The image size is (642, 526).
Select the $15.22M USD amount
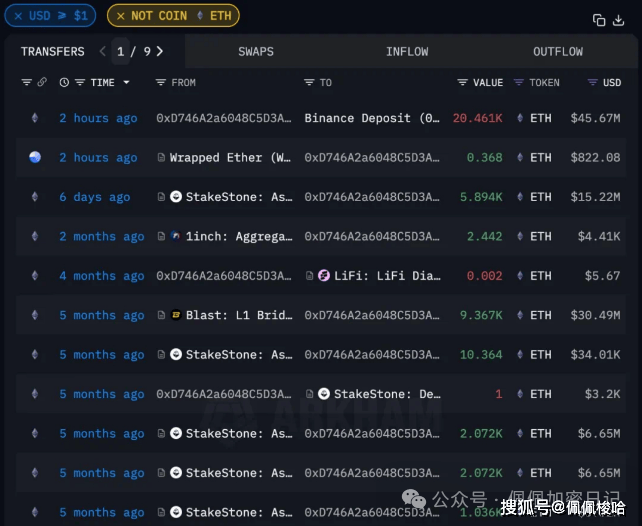click(x=595, y=197)
